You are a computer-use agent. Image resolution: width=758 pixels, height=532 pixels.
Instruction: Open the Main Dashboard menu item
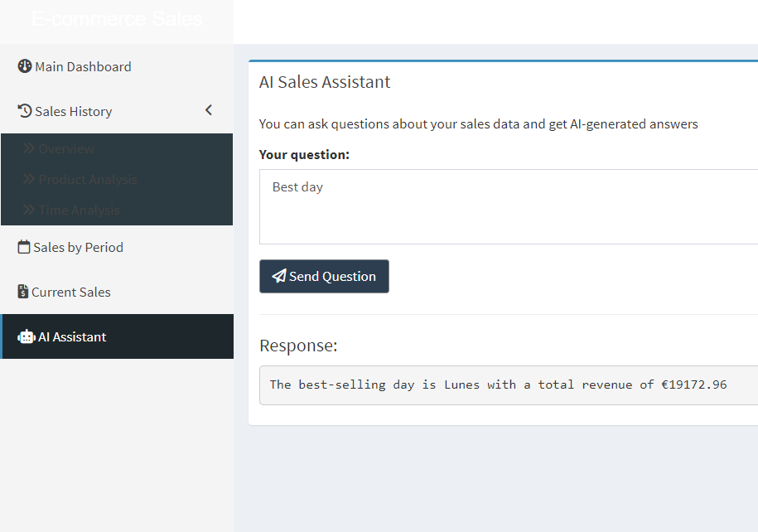click(x=117, y=66)
